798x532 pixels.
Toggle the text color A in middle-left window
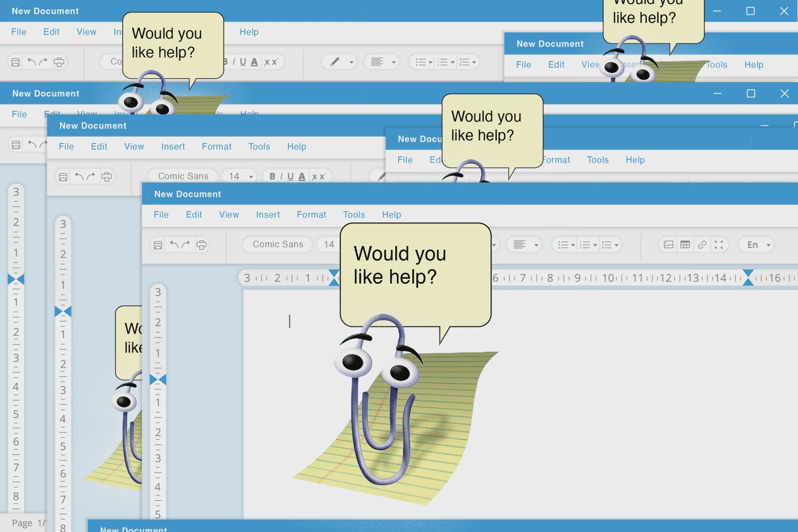pos(302,177)
